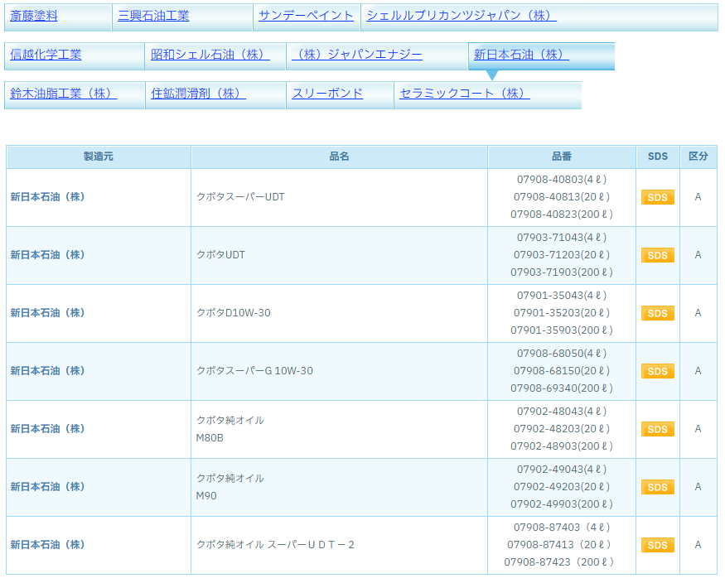Select the 新日本石油（株） manufacturer tab

click(x=521, y=55)
